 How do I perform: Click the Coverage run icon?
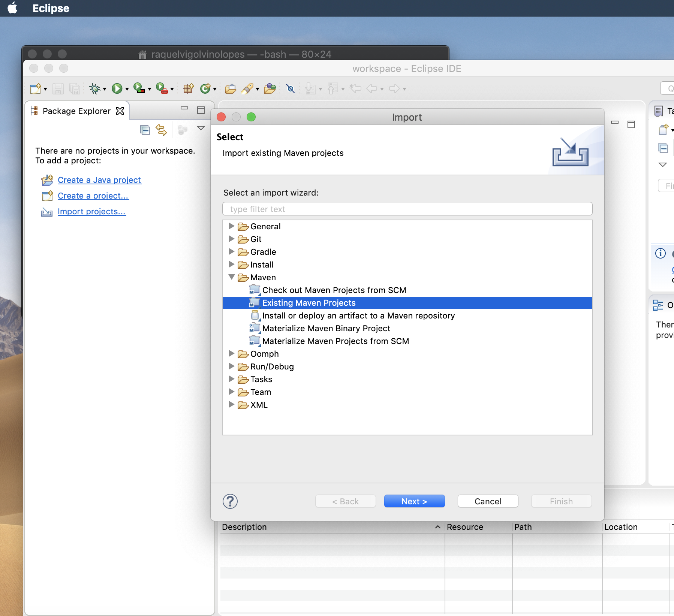point(139,88)
